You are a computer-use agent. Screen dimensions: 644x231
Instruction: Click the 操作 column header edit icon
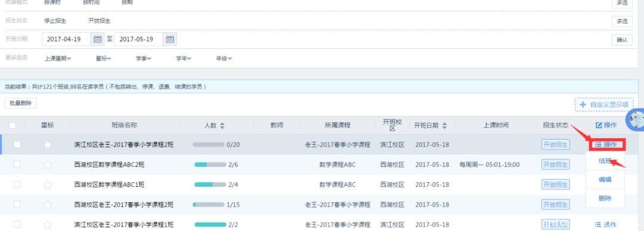tap(599, 125)
